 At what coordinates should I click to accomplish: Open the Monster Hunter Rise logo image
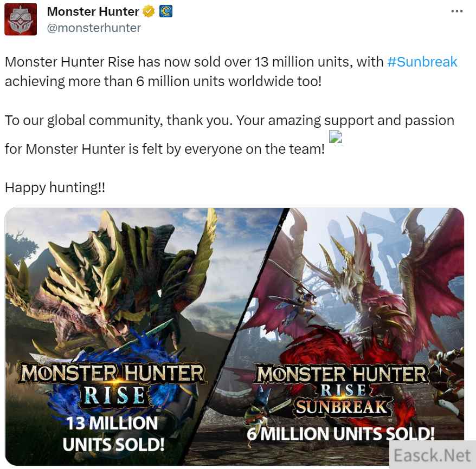(113, 384)
